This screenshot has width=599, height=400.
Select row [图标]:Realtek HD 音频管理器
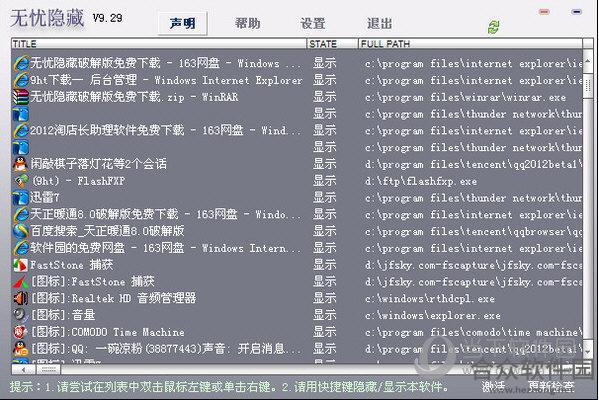(297, 298)
